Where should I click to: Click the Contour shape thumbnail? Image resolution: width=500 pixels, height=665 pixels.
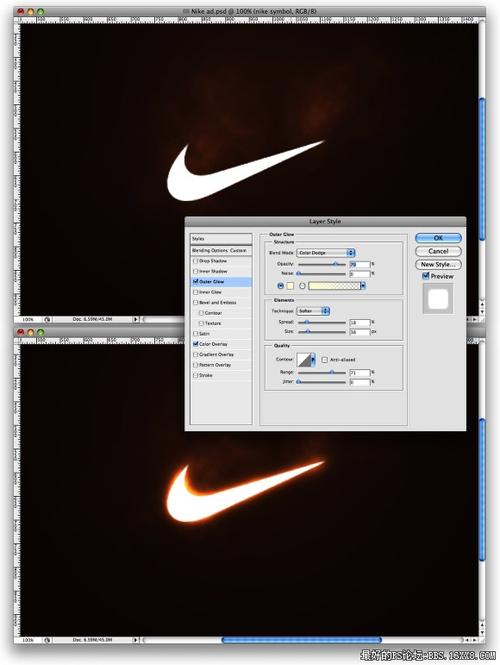point(304,360)
